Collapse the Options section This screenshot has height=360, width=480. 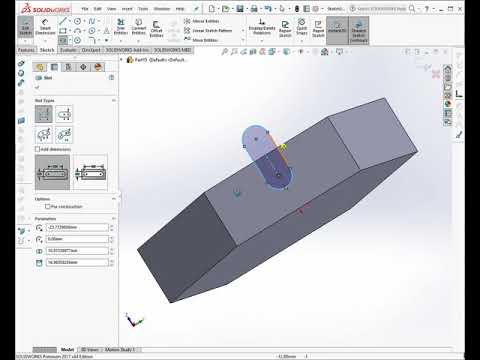pyautogui.click(x=114, y=199)
